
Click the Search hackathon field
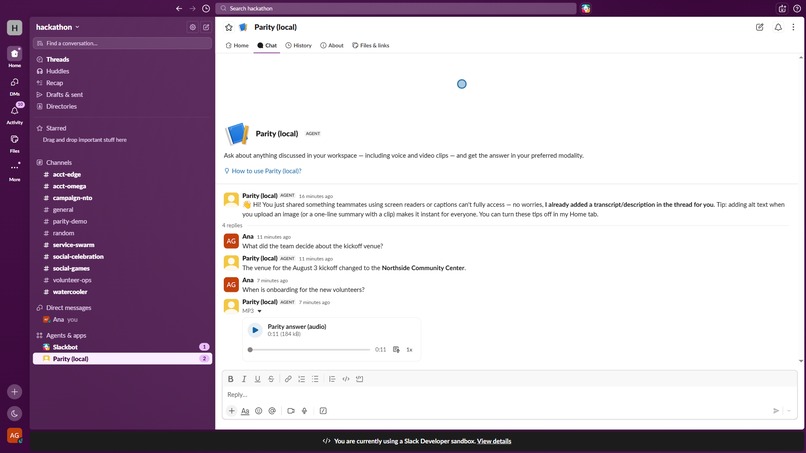pos(396,8)
